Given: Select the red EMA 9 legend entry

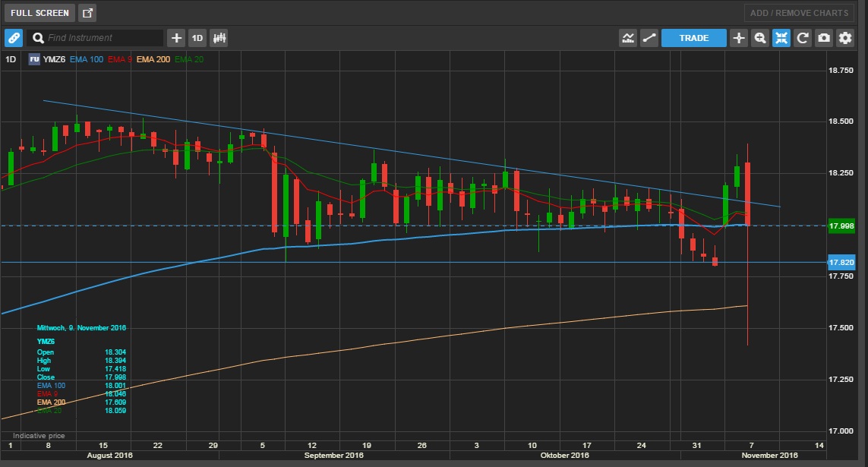Looking at the screenshot, I should (x=118, y=58).
